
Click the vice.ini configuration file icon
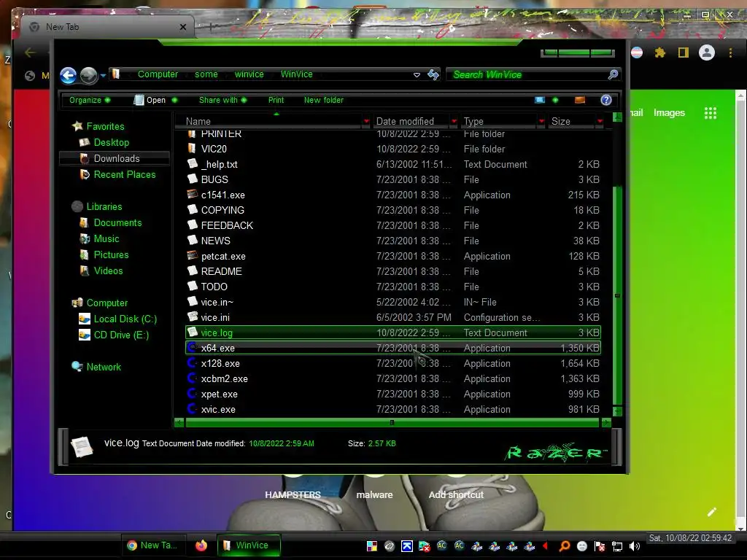point(193,316)
